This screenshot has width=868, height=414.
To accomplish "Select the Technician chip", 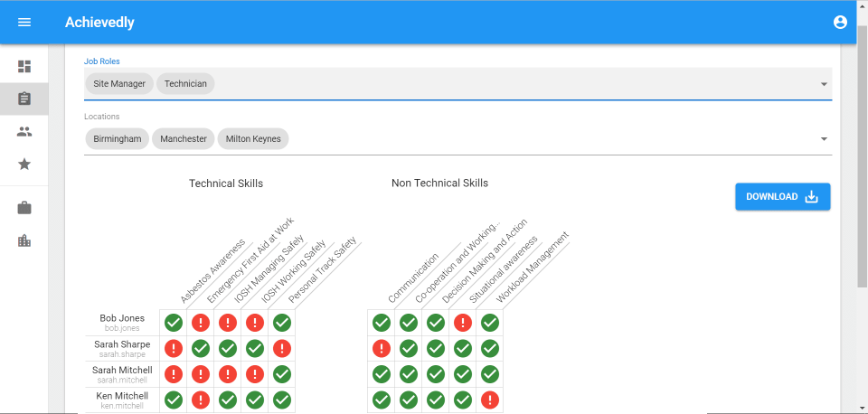I will point(185,83).
